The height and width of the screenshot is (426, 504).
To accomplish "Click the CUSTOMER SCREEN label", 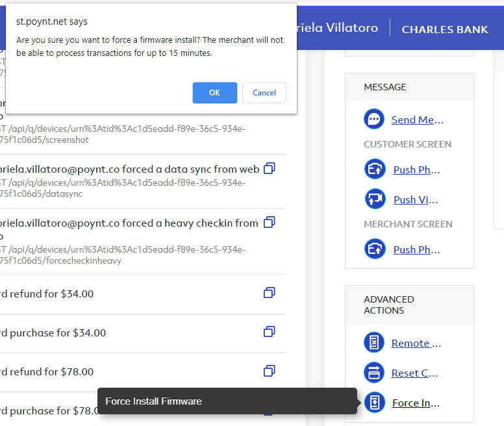I will click(x=408, y=144).
